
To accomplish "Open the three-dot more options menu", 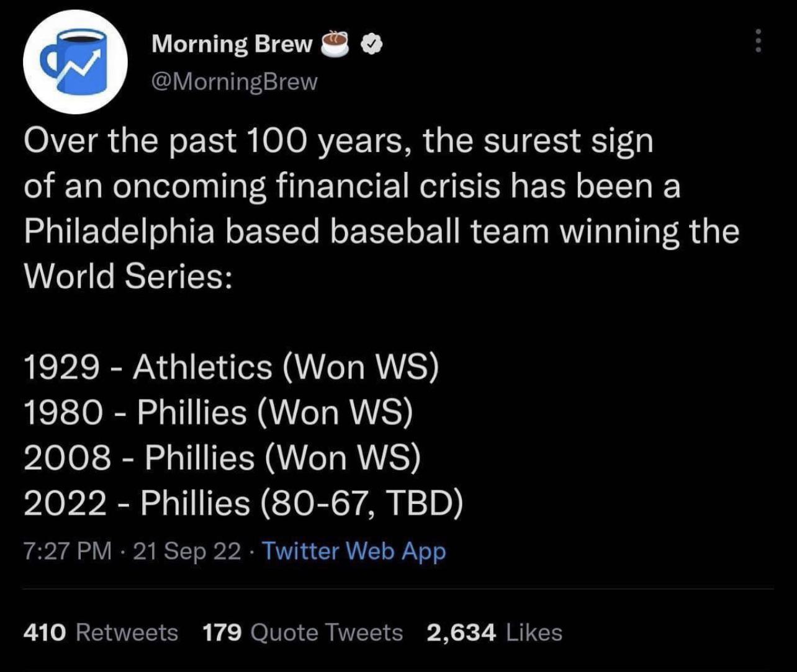I will coord(757,42).
